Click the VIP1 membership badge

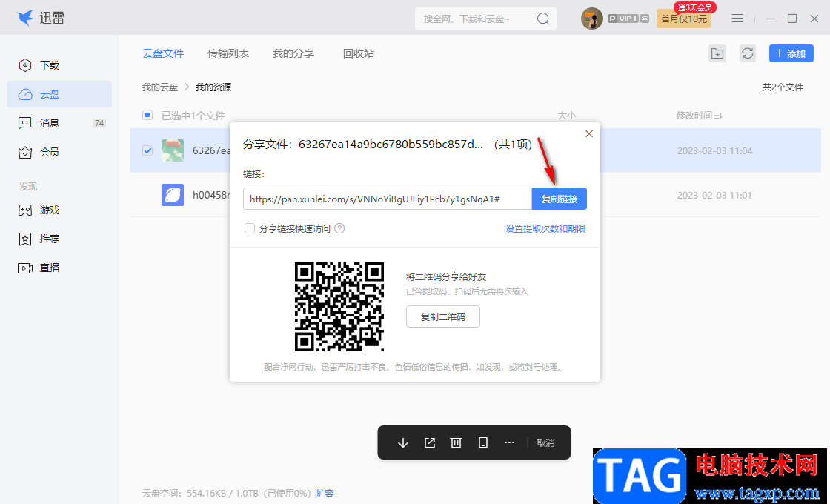(x=628, y=19)
